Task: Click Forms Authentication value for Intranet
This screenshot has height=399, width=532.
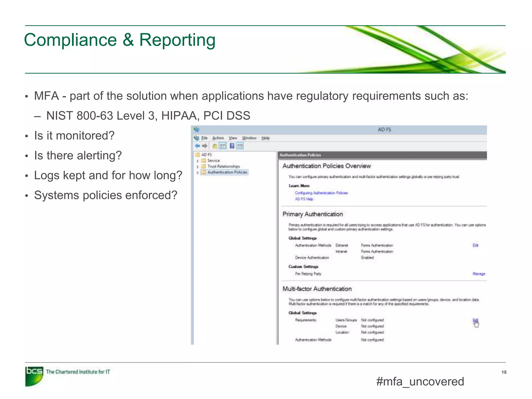Action: 377,252
